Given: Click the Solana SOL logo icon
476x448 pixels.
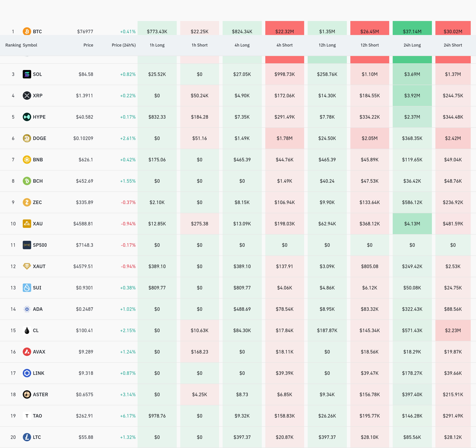Looking at the screenshot, I should click(x=27, y=74).
